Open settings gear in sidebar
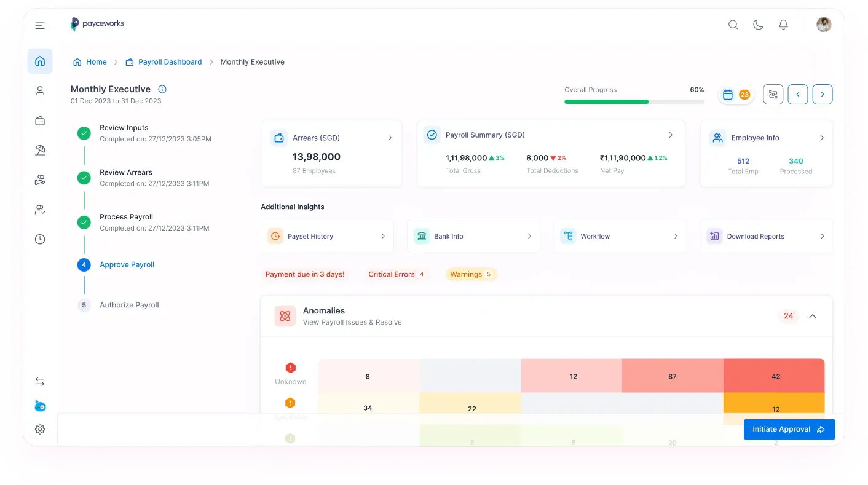The image size is (868, 485). coord(40,430)
